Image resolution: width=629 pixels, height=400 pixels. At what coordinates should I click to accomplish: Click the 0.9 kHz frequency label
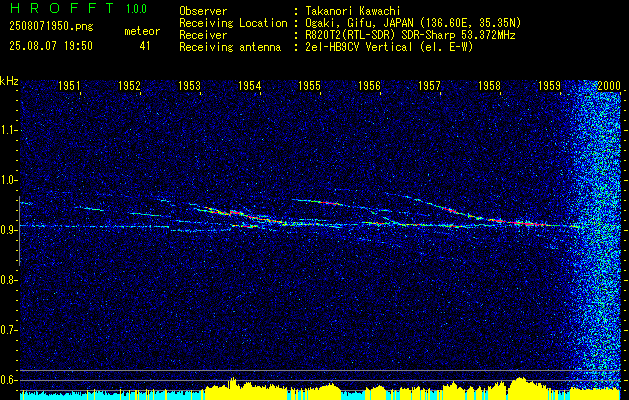point(9,230)
